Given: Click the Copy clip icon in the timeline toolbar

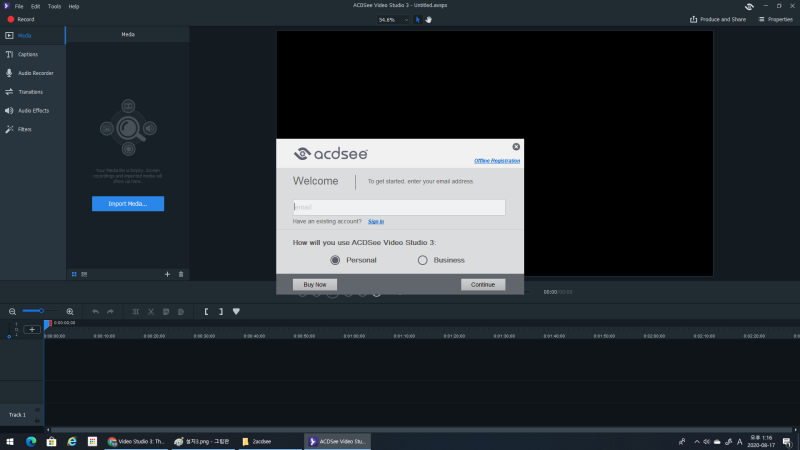Looking at the screenshot, I should click(166, 311).
